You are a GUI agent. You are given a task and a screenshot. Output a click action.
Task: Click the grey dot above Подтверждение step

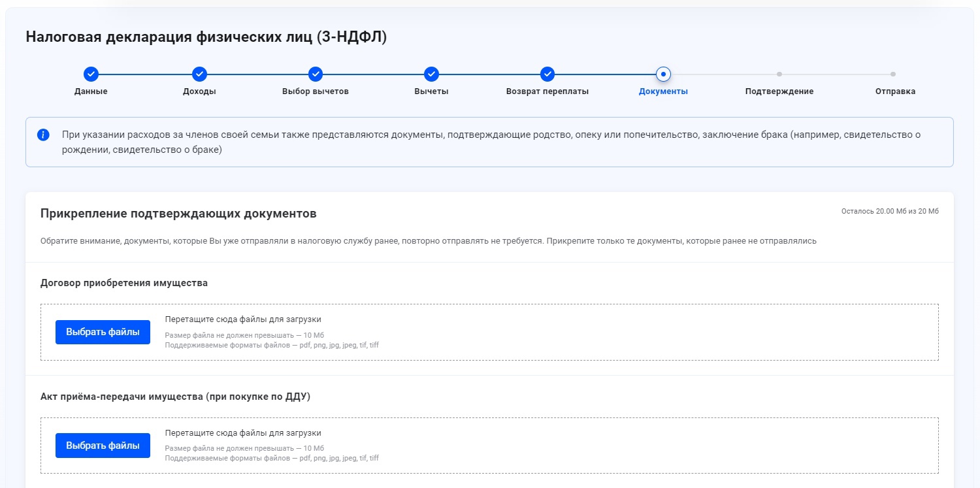pyautogui.click(x=779, y=74)
